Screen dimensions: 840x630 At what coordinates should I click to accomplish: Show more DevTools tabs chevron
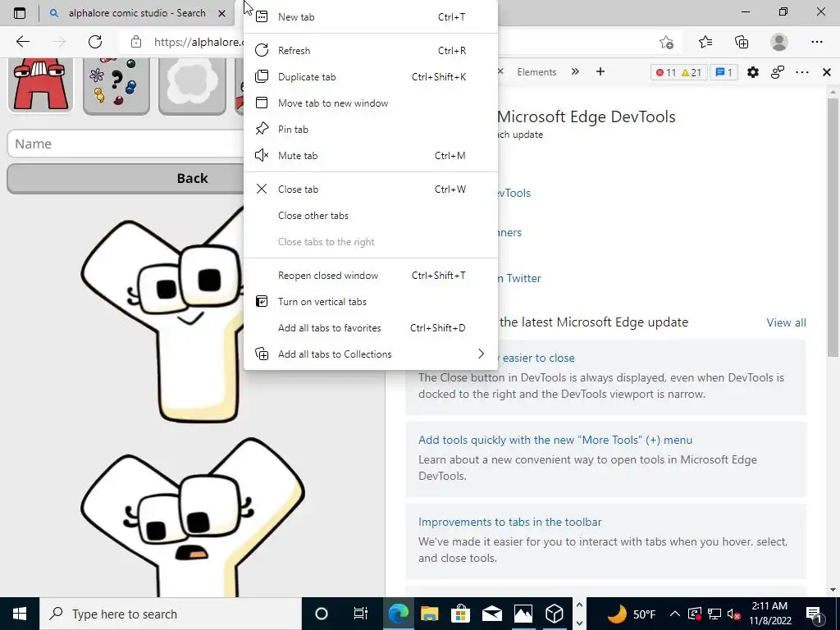575,72
